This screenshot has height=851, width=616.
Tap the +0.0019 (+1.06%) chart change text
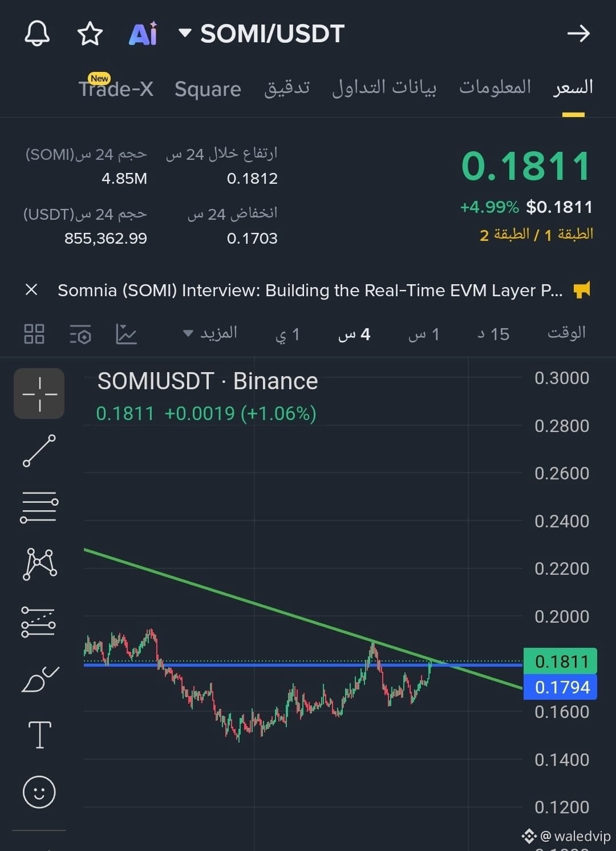click(240, 413)
